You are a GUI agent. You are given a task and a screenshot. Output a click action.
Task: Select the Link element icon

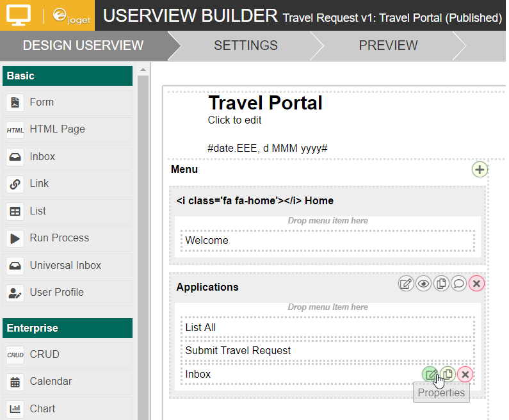tap(15, 184)
